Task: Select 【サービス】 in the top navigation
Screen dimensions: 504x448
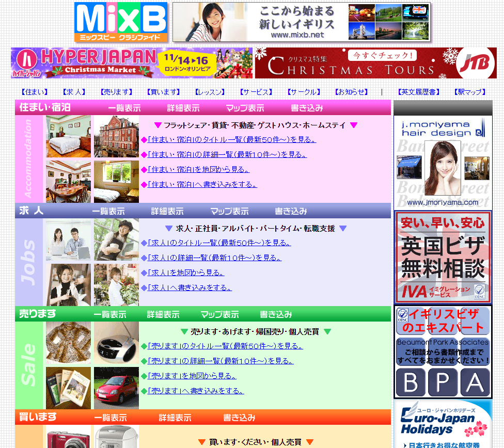Action: point(256,92)
